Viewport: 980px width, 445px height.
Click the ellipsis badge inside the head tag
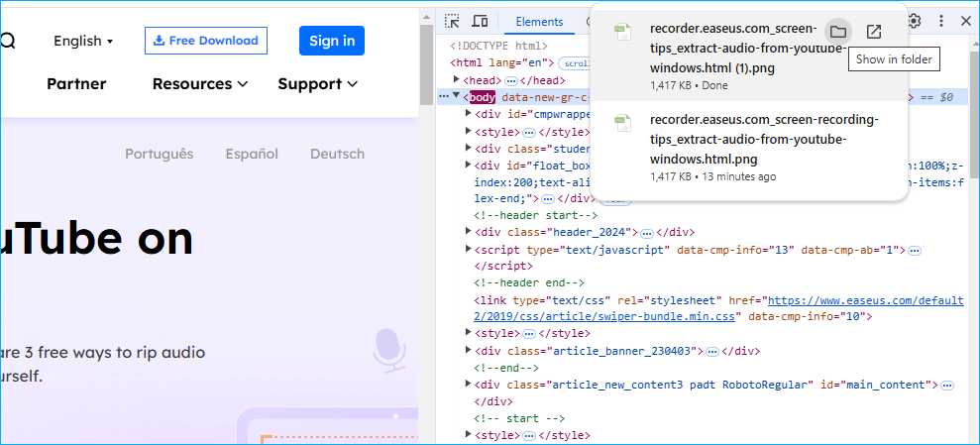pos(510,80)
